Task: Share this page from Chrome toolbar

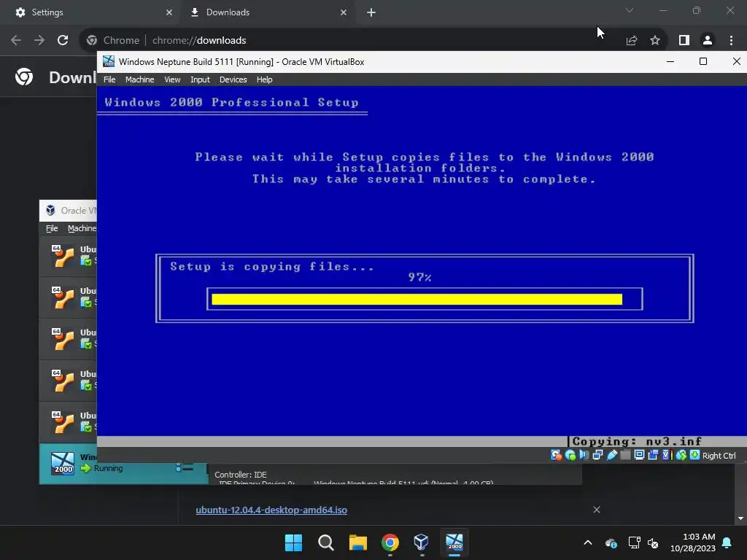Action: coord(632,41)
